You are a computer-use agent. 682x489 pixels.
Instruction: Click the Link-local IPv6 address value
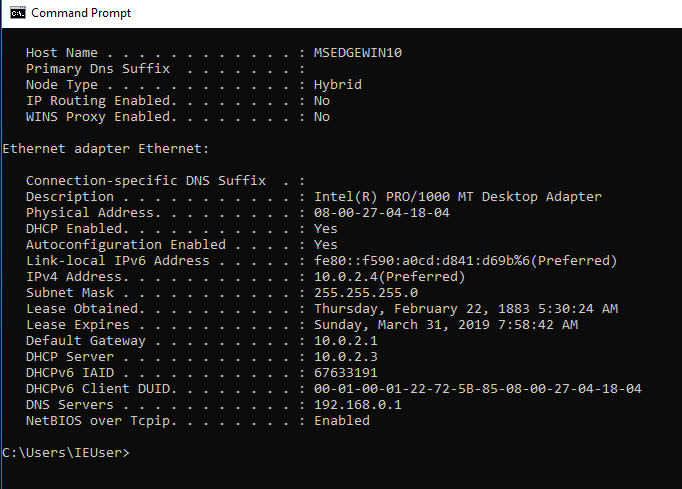[465, 261]
